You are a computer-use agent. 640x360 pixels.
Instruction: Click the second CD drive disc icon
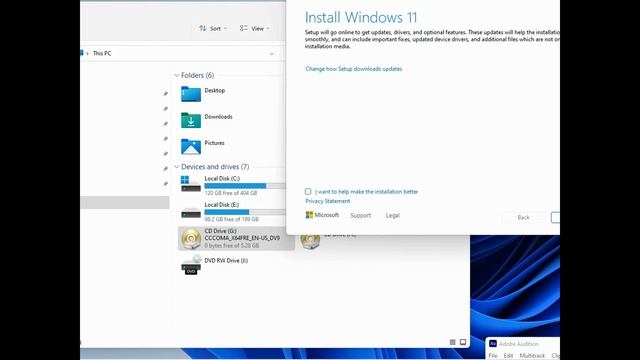pos(310,241)
